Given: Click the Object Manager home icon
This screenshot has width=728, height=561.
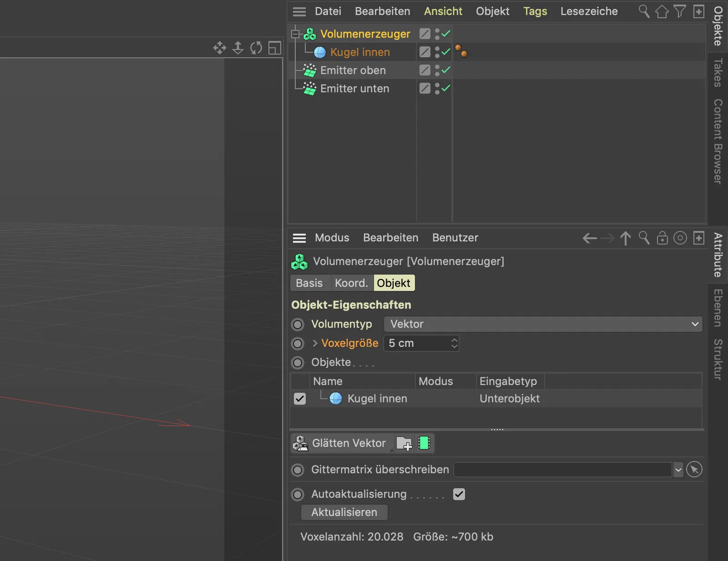Looking at the screenshot, I should (662, 11).
